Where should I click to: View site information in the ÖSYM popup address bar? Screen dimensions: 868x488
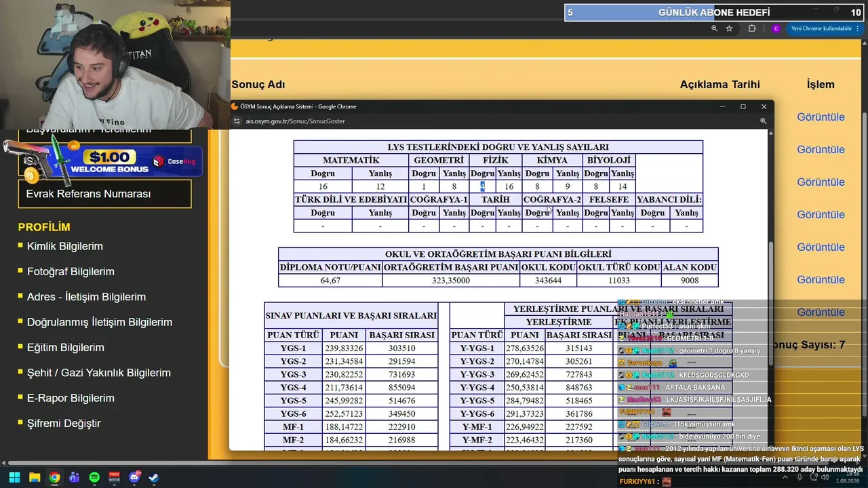tap(237, 121)
